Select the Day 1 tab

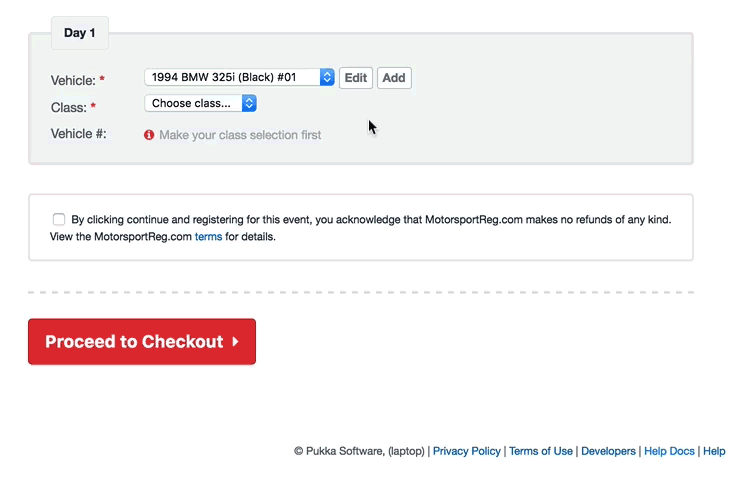click(80, 33)
